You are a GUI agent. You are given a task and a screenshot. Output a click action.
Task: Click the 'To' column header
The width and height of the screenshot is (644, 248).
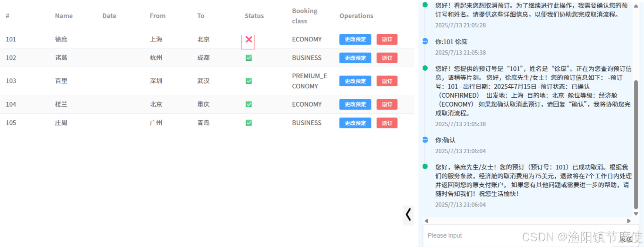[200, 16]
